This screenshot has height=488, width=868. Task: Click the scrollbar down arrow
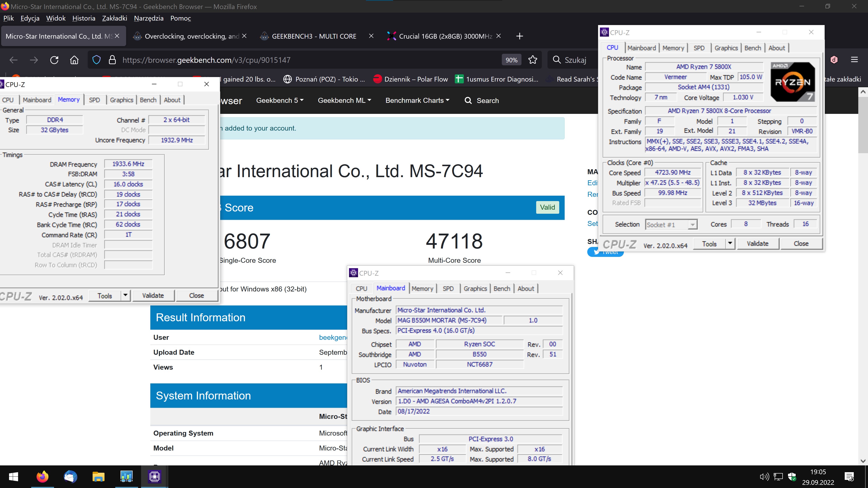(x=863, y=461)
